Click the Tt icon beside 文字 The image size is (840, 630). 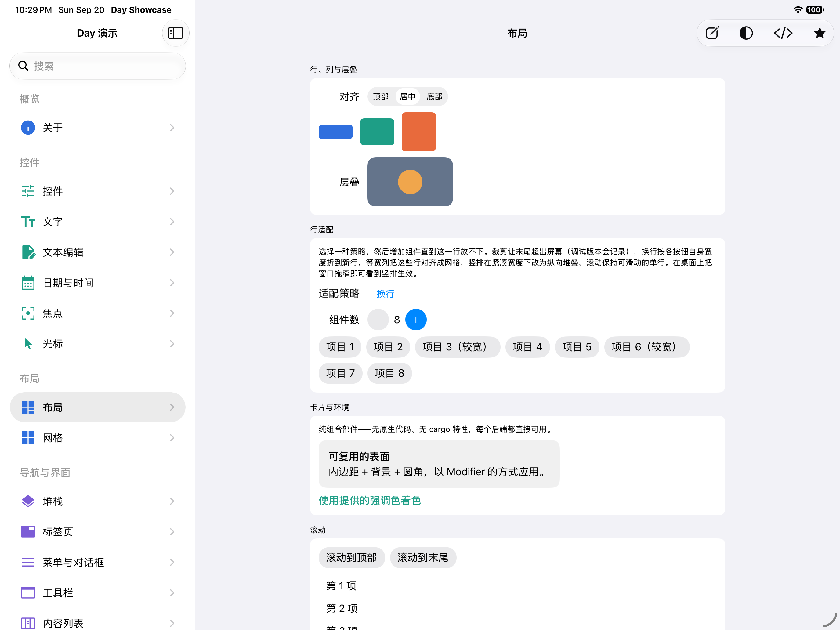click(28, 221)
